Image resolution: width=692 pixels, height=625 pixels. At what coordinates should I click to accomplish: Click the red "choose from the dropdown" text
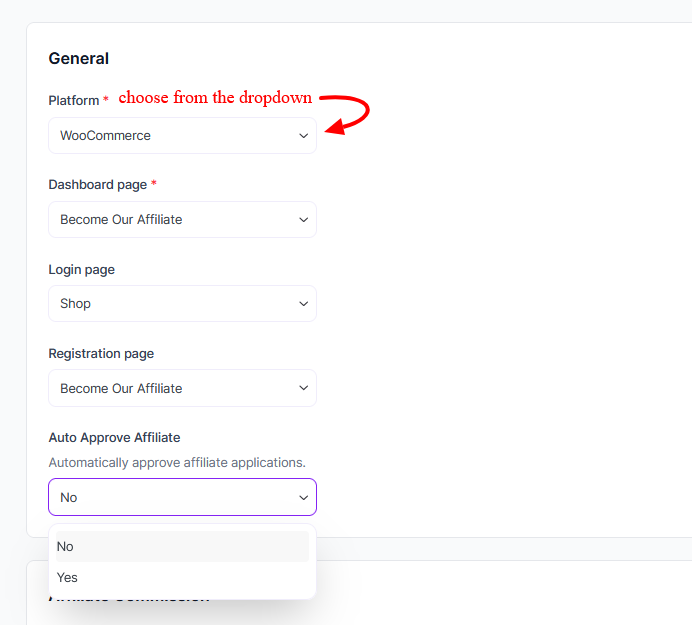215,98
